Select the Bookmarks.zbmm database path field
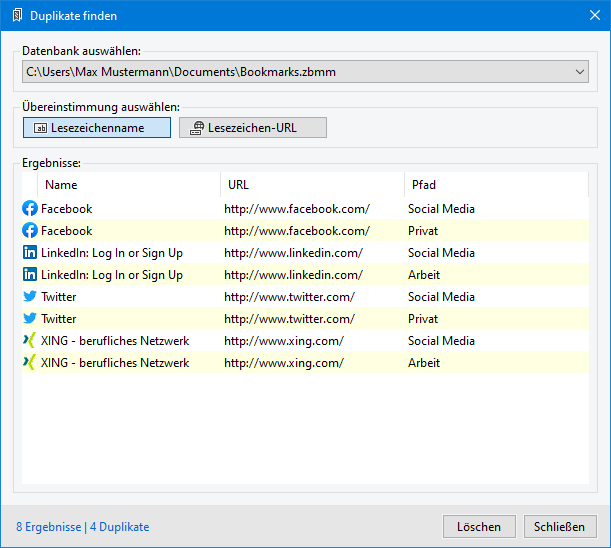 [305, 72]
